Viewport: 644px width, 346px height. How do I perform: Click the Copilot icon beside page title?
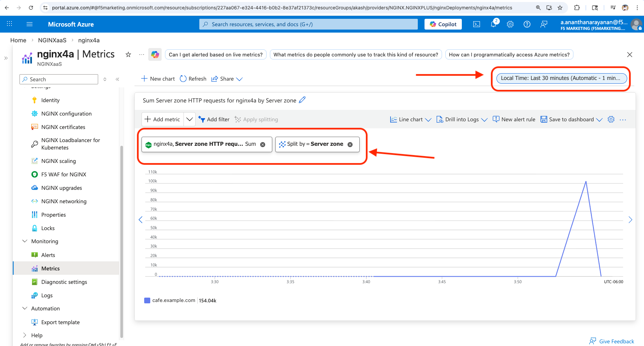coord(155,54)
